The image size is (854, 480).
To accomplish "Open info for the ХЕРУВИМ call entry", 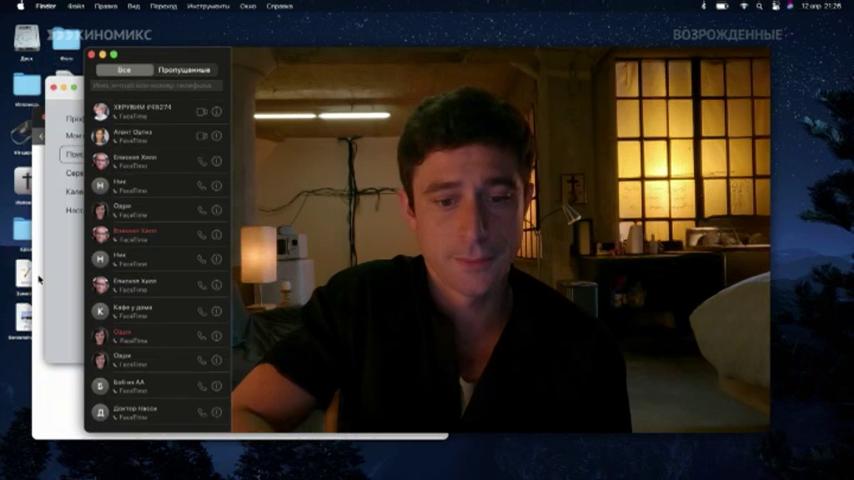I will [217, 111].
